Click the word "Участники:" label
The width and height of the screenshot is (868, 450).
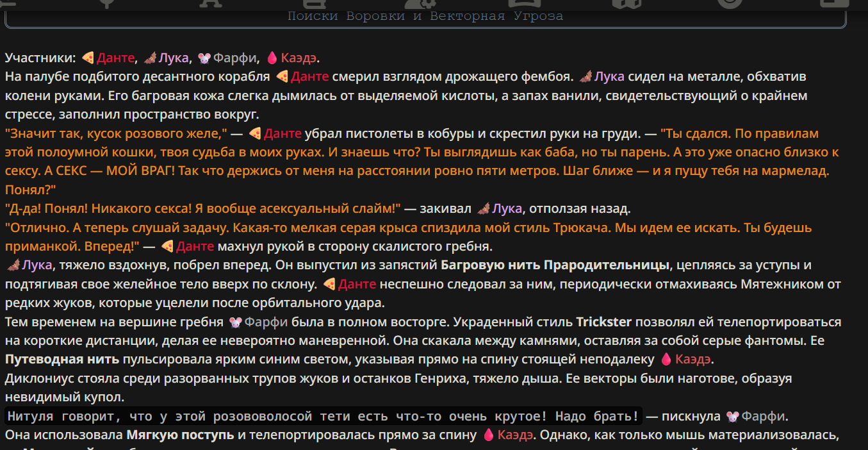point(40,58)
